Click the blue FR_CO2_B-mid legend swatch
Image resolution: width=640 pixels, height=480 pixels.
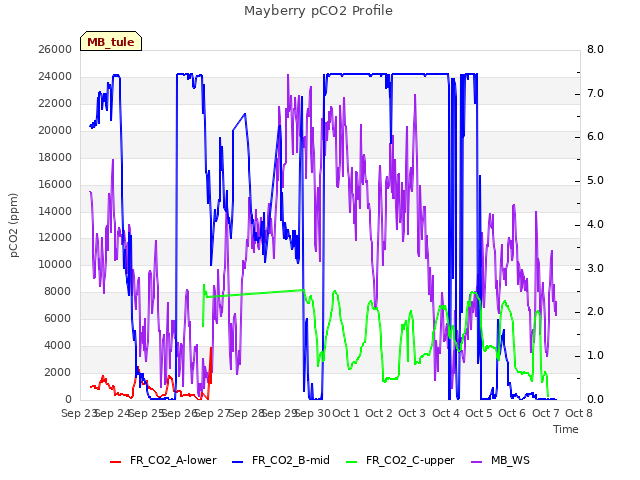point(238,461)
